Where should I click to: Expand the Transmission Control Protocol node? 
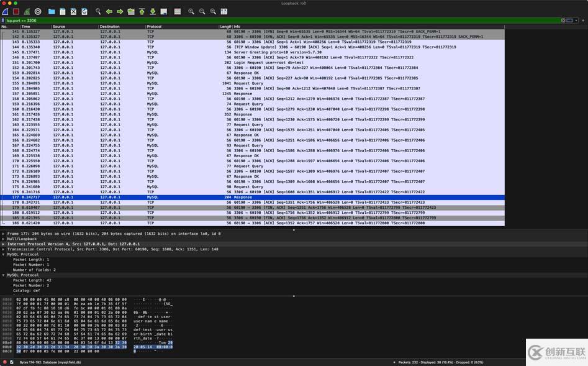click(x=3, y=249)
